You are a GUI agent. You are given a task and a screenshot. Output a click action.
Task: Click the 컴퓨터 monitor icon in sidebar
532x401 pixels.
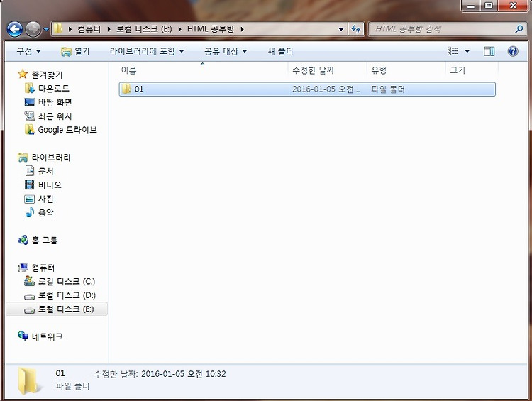coord(23,268)
